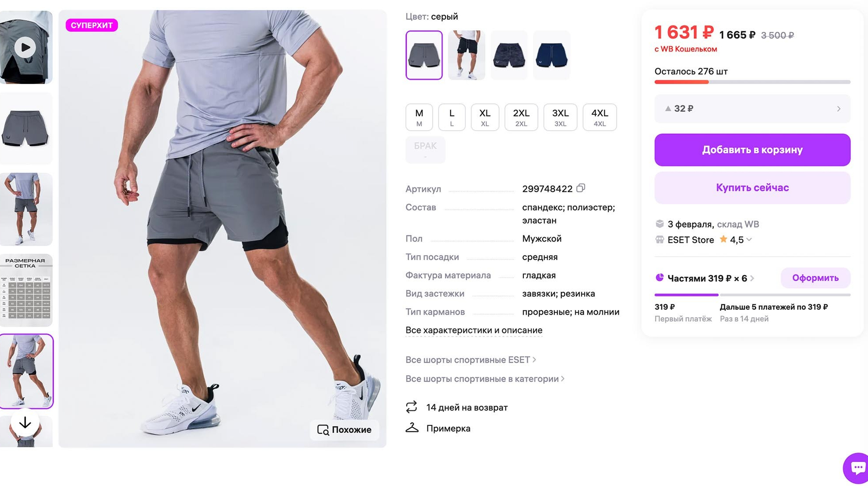This screenshot has height=488, width=868.
Task: Add item to cart
Action: click(x=752, y=150)
